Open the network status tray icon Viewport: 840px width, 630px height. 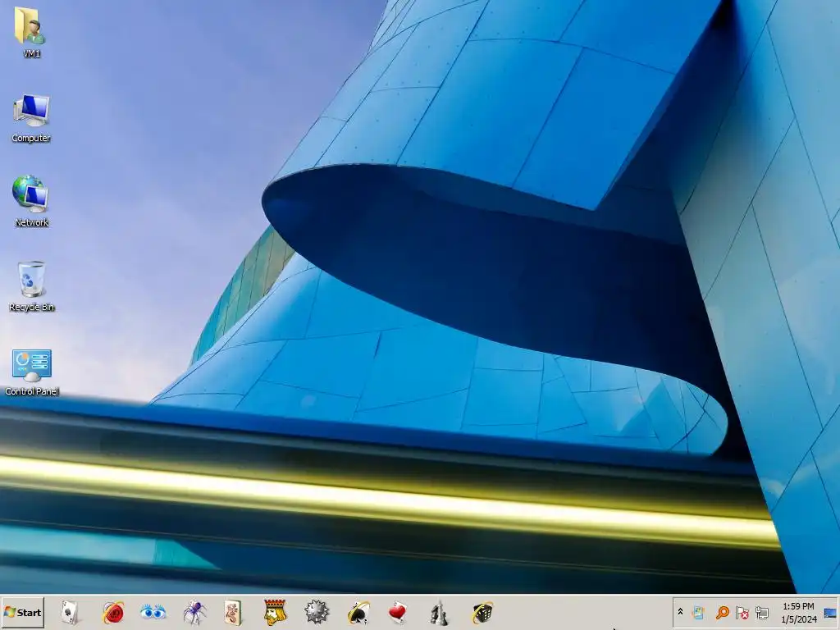(x=762, y=612)
